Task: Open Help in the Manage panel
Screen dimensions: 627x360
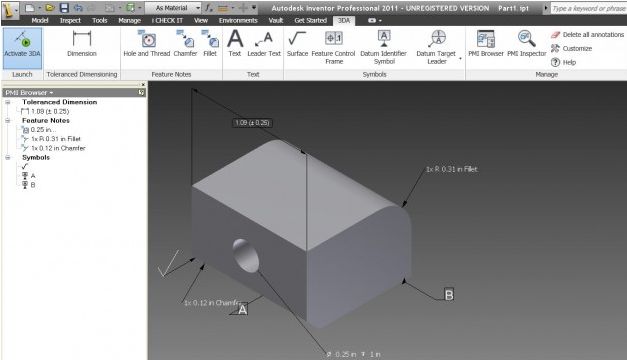Action: tap(563, 62)
